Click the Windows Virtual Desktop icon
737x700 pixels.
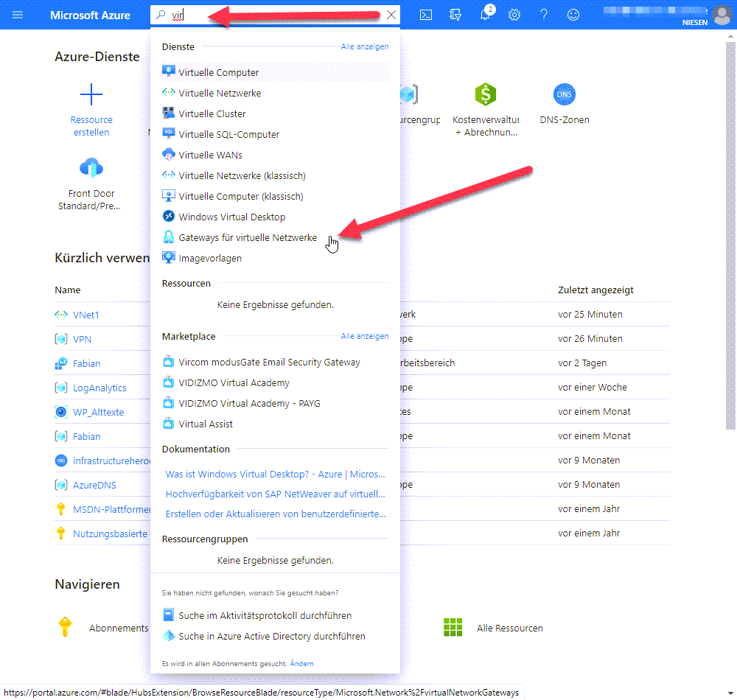click(x=168, y=216)
